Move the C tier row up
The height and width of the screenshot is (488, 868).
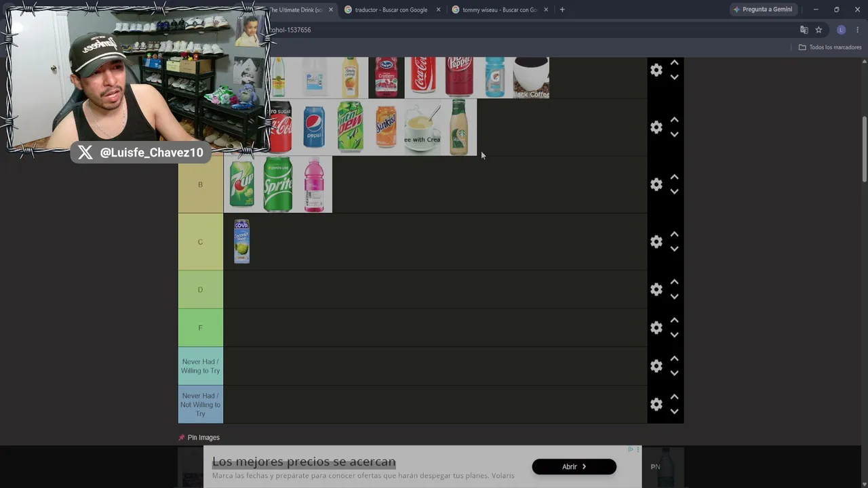click(674, 235)
